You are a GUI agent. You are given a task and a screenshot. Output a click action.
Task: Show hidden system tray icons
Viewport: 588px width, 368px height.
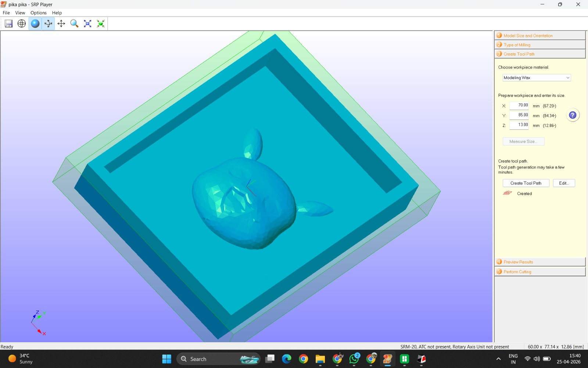coord(498,359)
